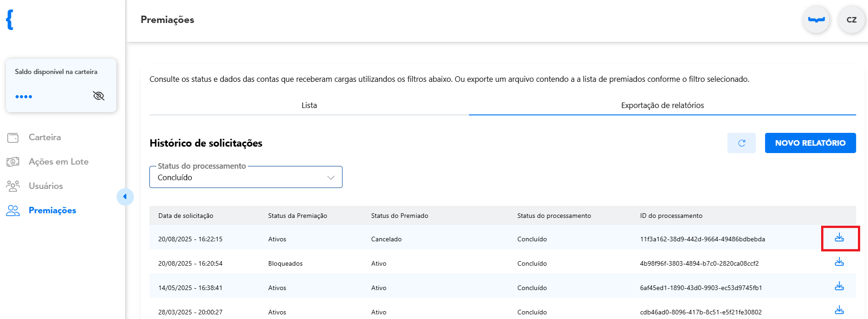Download report requested 28/03/2025 20:00:27
The height and width of the screenshot is (319, 868).
point(839,310)
